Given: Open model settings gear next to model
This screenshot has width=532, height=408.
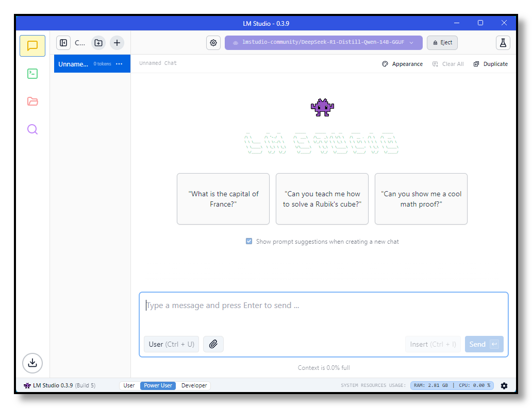Looking at the screenshot, I should click(x=213, y=43).
